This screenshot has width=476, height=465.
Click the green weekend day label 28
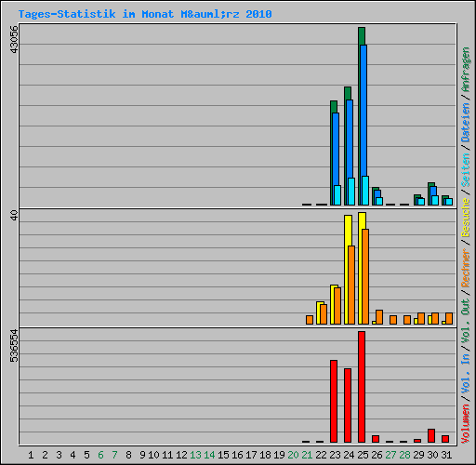pyautogui.click(x=404, y=455)
